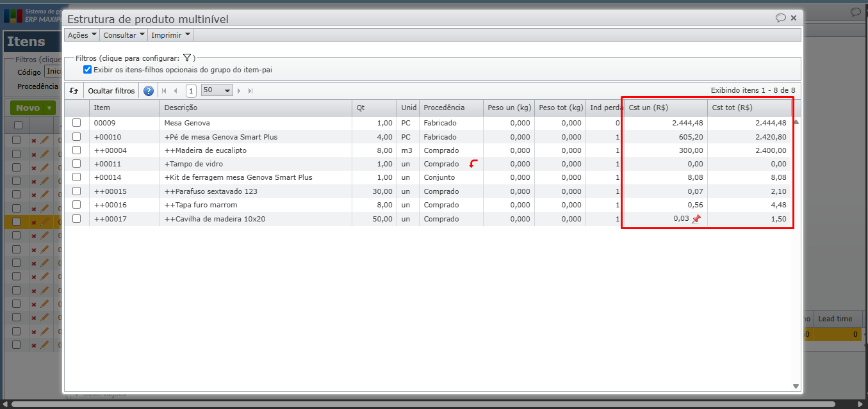Check the +00011 Tampo de vidro row box

tap(77, 164)
